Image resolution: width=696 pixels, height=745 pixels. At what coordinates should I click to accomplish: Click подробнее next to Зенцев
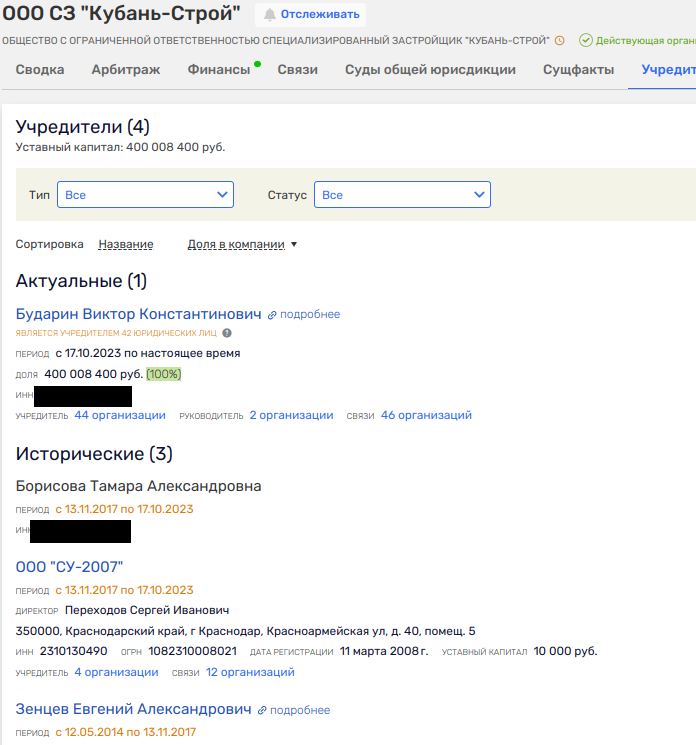[x=300, y=710]
